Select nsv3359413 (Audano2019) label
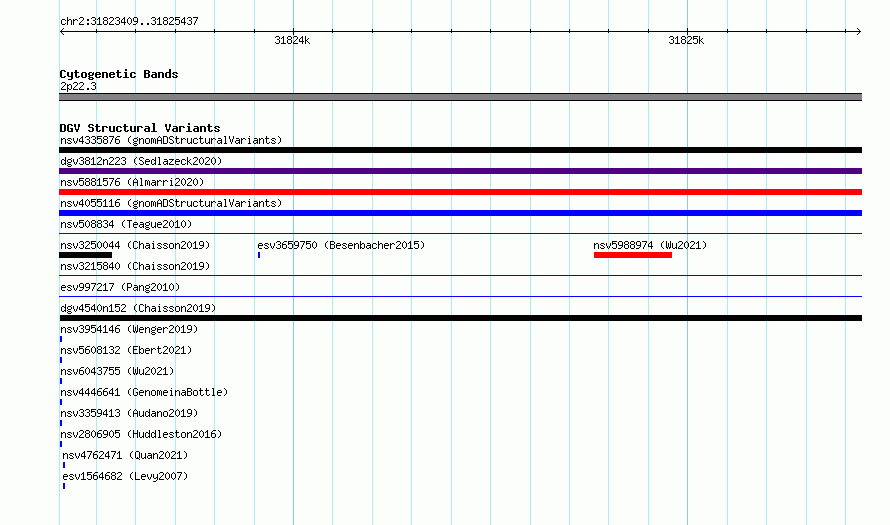Viewport: 890px width, 525px height. [129, 413]
